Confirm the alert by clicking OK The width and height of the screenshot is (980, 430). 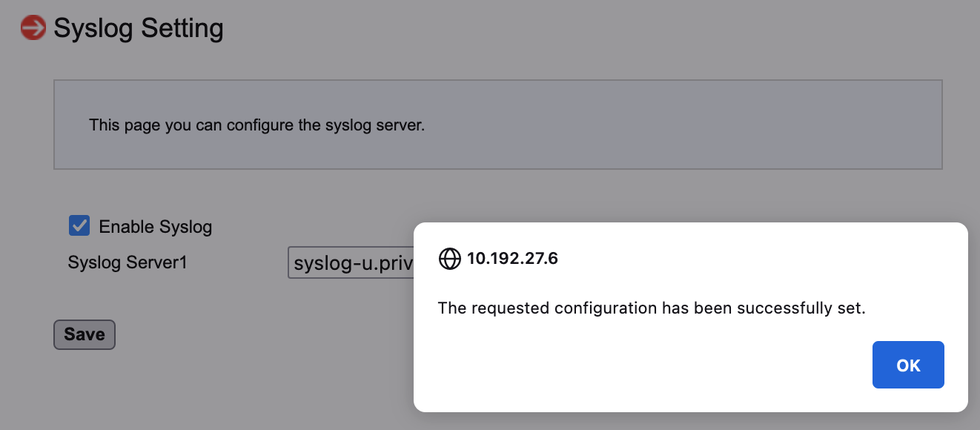(907, 365)
